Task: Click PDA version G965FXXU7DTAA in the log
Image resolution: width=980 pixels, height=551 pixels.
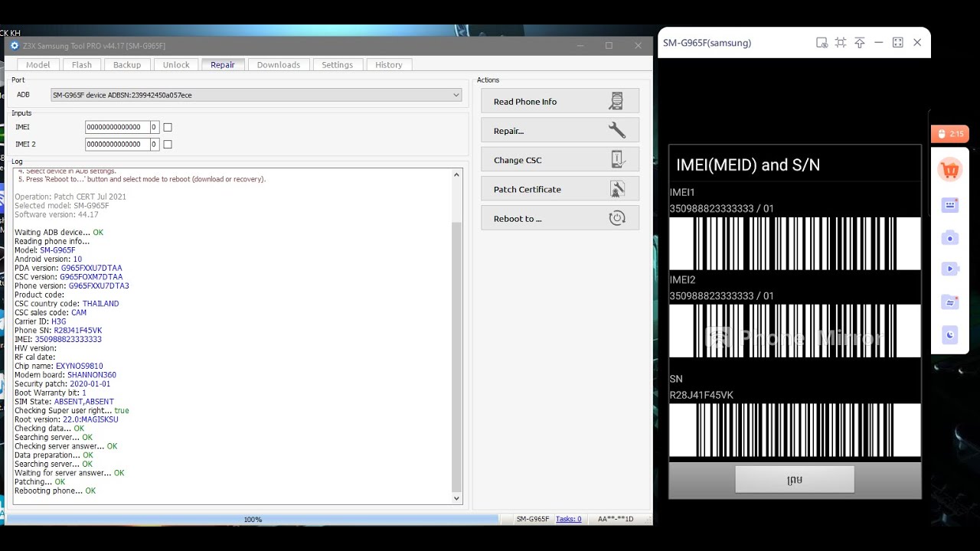Action: (x=91, y=268)
